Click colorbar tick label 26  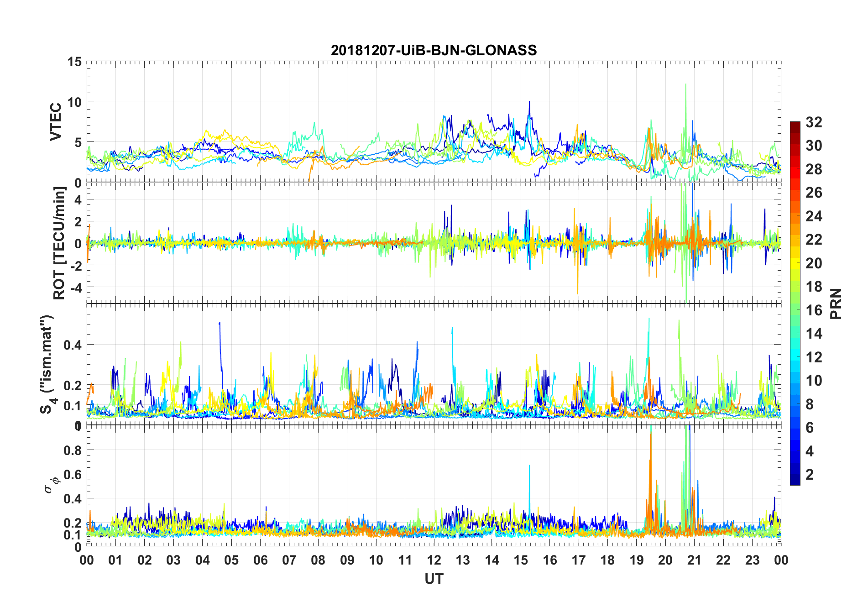[x=814, y=192]
